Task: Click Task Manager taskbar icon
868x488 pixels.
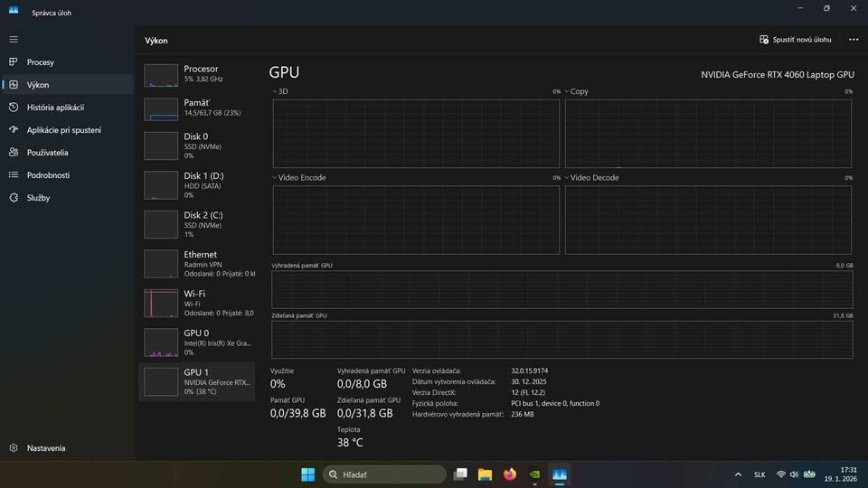Action: point(560,474)
